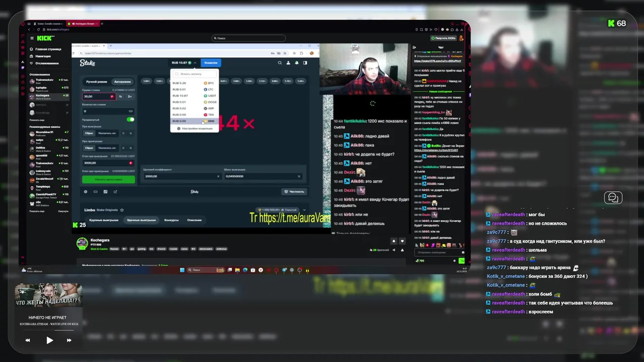Open the donatepay.ru link in Kick chat
The height and width of the screenshot is (362, 644).
(436, 150)
